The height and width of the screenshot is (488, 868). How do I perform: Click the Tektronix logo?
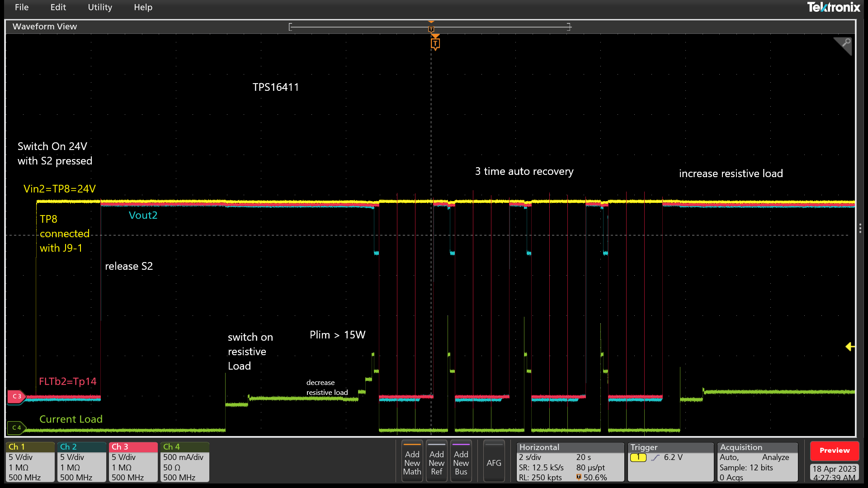834,7
